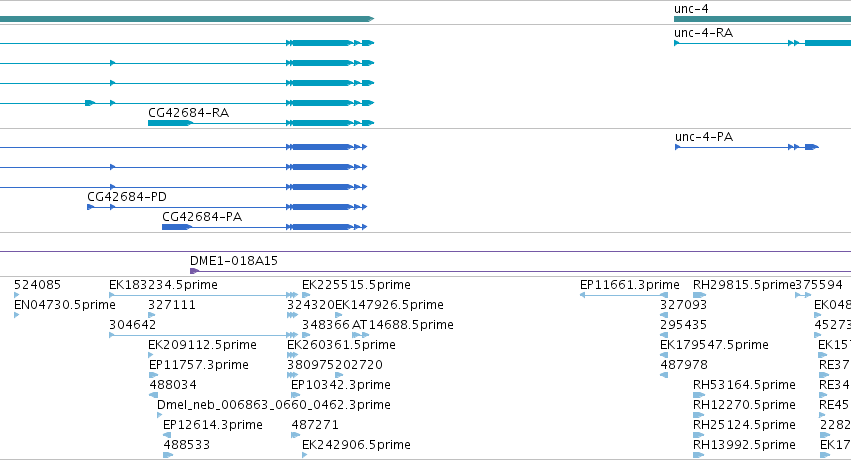Click the EK183234.5prime alignment line
Image resolution: width=851 pixels, height=460 pixels.
click(204, 295)
